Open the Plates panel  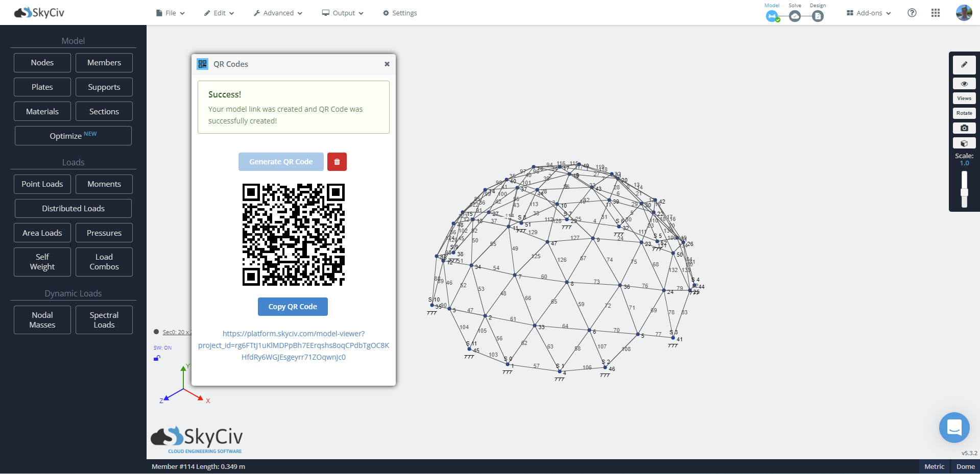tap(42, 87)
